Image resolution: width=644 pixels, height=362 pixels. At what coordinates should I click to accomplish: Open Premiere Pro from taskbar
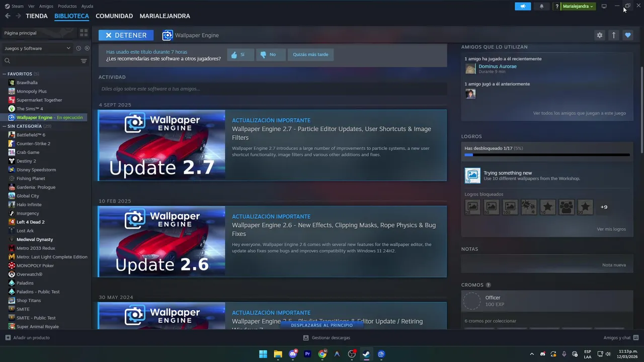307,354
